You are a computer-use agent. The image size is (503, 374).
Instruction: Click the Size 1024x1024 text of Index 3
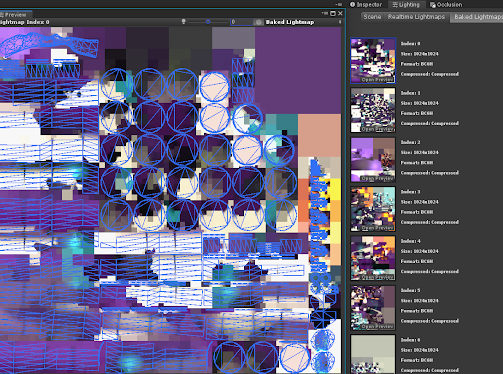tap(420, 202)
